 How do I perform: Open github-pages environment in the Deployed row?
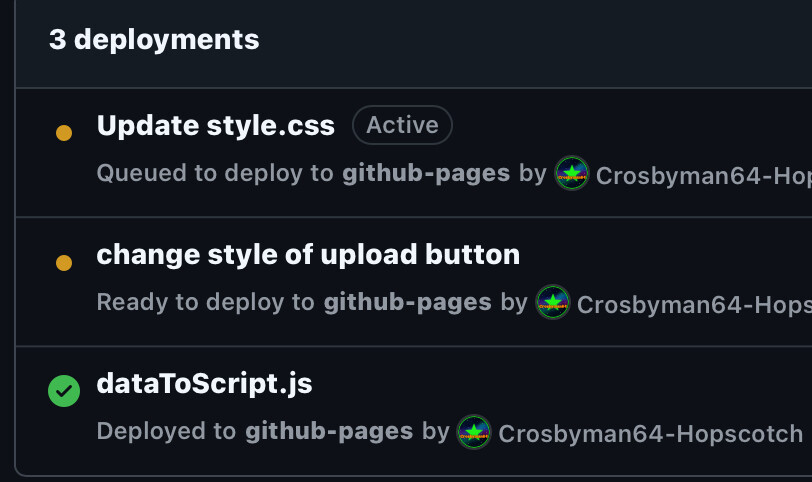click(329, 431)
